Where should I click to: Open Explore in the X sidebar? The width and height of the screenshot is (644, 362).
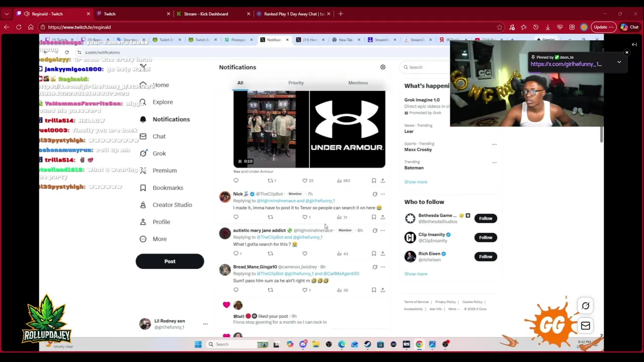click(x=156, y=102)
